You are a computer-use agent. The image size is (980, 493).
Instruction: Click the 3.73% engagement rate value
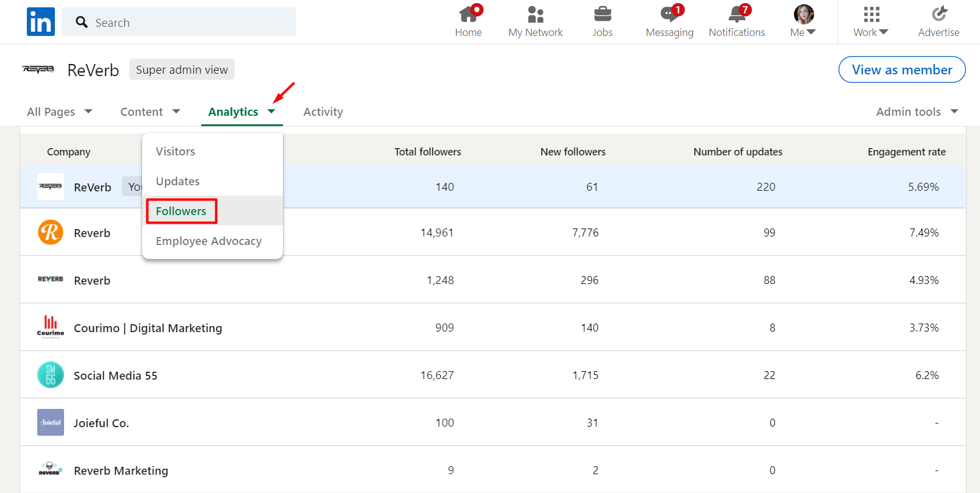924,327
